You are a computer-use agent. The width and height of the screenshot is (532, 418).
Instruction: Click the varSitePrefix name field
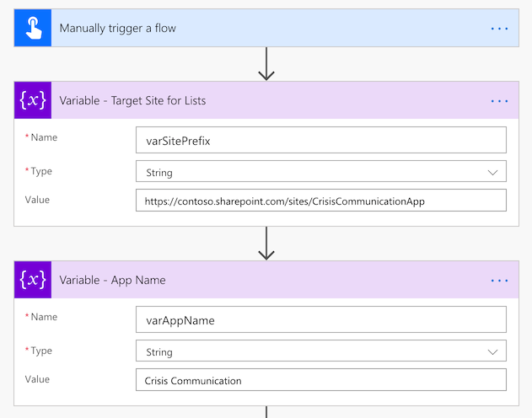click(x=320, y=140)
